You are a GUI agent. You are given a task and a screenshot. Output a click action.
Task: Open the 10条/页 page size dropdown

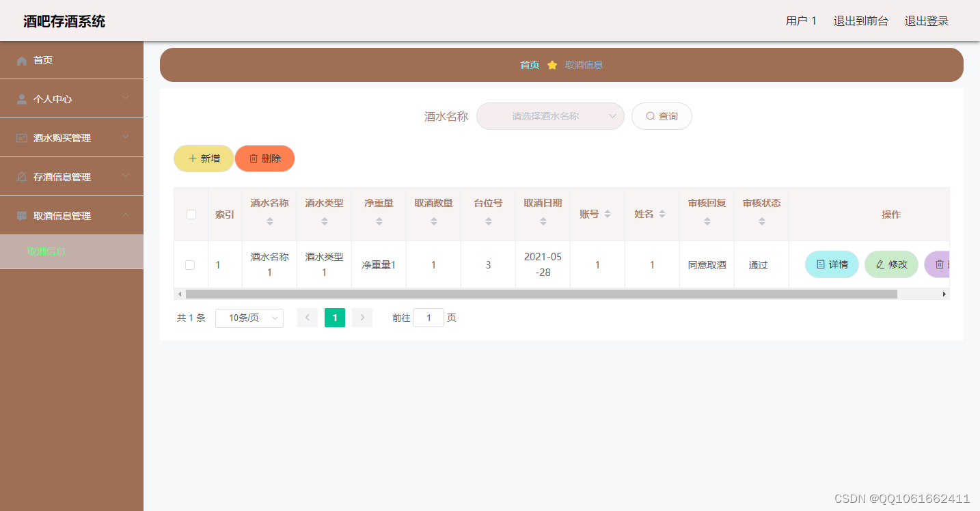(x=249, y=318)
